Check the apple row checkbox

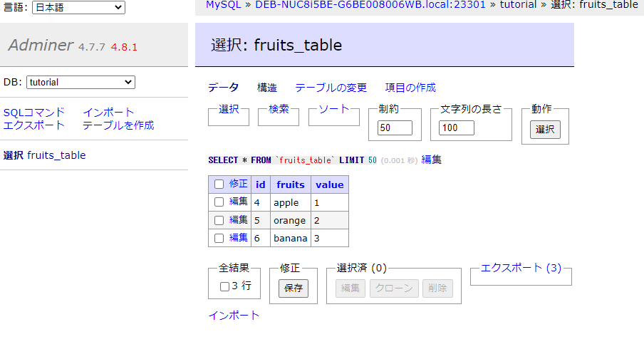point(219,202)
